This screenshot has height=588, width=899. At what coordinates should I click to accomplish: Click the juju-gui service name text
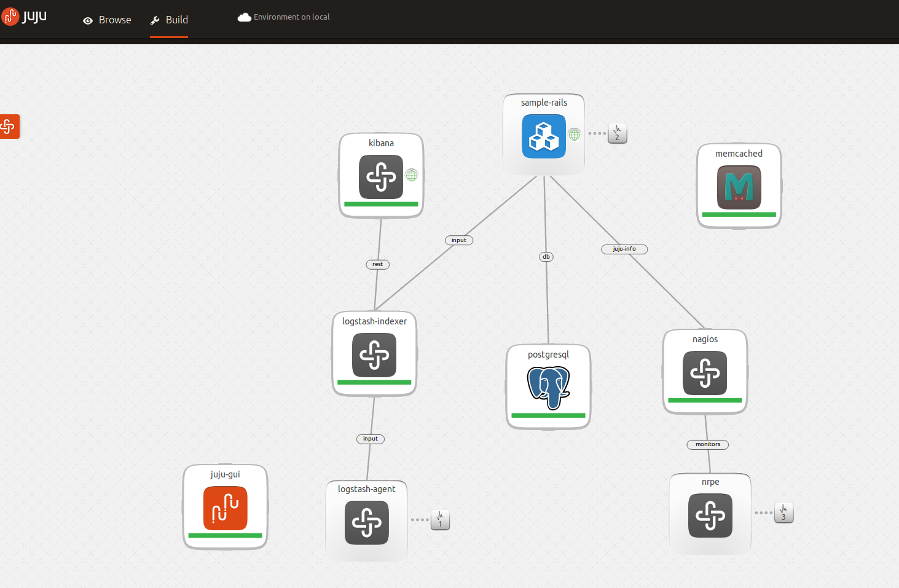[x=225, y=474]
